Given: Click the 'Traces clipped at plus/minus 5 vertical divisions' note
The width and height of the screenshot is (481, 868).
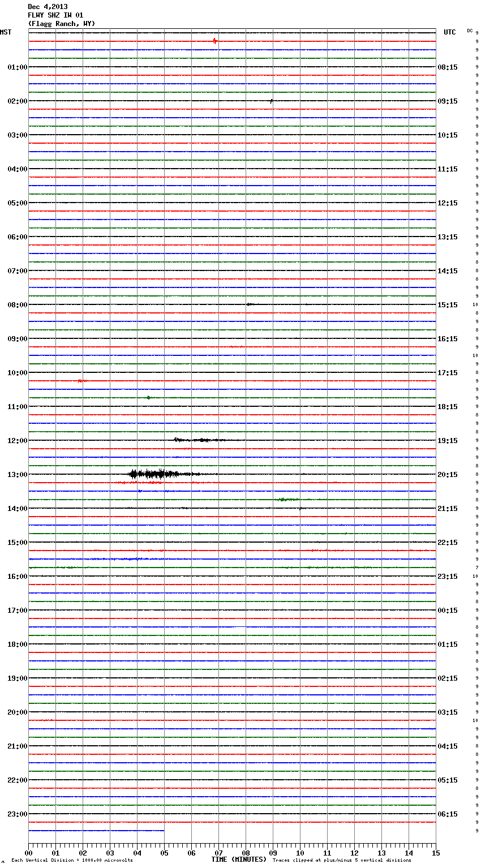Looking at the screenshot, I should pos(342,861).
